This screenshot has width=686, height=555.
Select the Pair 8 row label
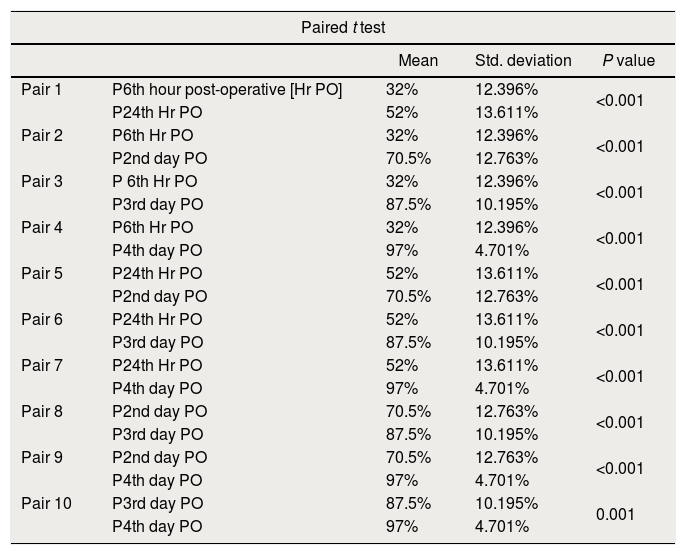tap(42, 412)
